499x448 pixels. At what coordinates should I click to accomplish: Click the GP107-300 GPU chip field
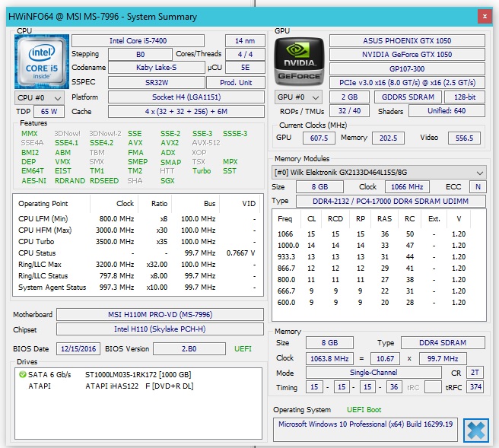pos(407,68)
